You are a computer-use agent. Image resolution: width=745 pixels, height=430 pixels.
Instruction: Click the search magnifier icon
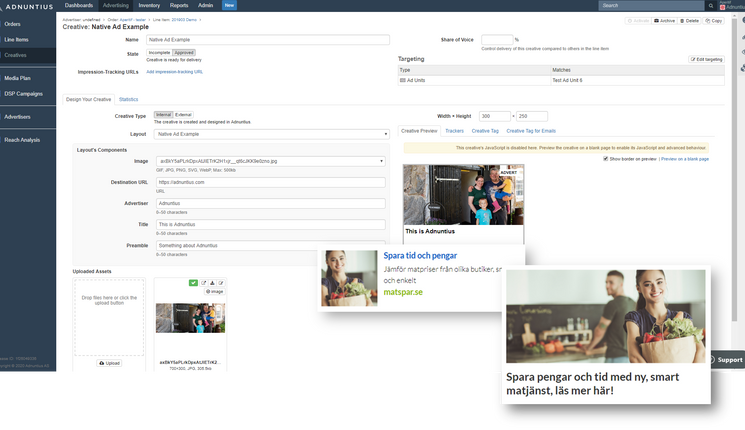click(x=711, y=6)
